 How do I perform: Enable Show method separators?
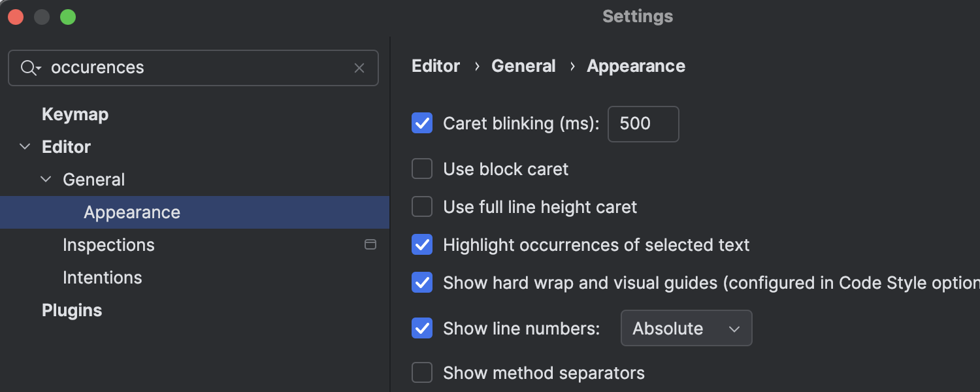click(422, 373)
